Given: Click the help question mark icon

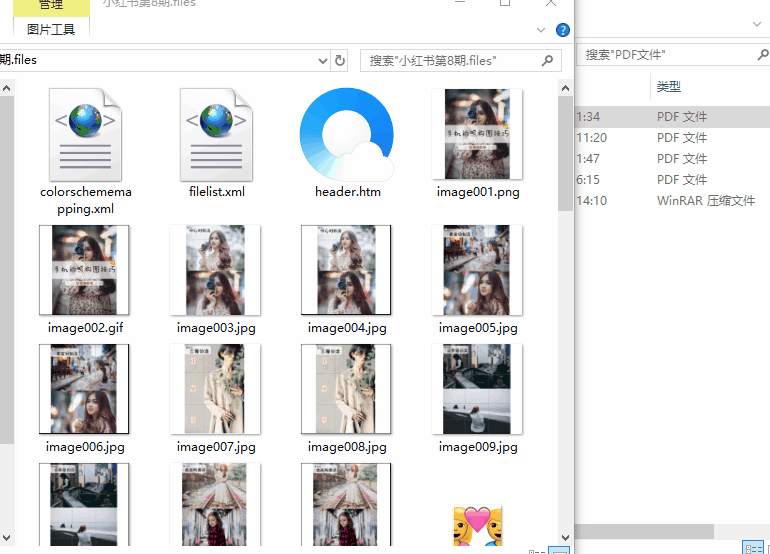Looking at the screenshot, I should click(563, 30).
